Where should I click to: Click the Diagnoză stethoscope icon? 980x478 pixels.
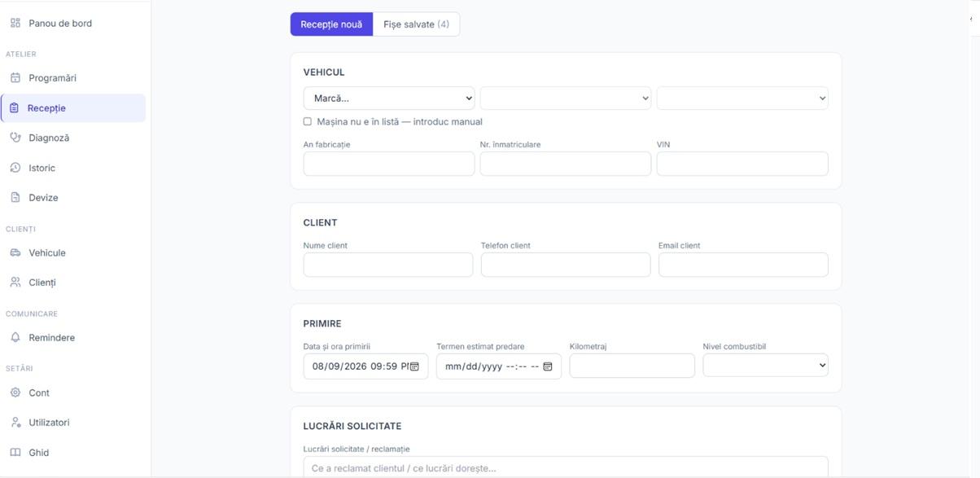coord(15,138)
